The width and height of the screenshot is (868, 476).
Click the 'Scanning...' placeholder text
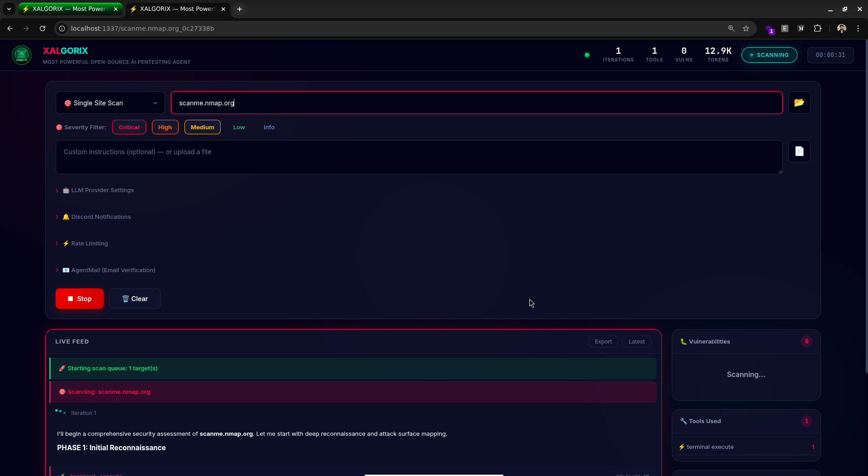(746, 375)
